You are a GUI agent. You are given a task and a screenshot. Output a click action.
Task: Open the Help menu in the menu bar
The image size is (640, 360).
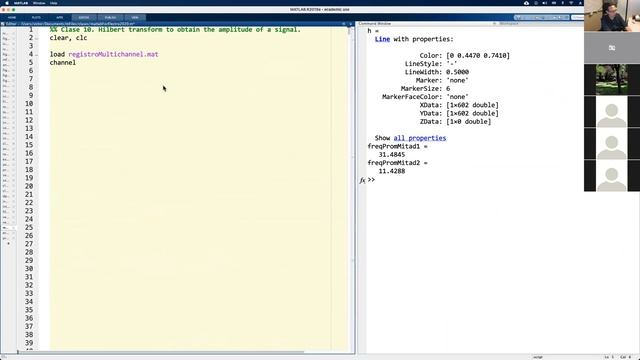click(x=53, y=3)
